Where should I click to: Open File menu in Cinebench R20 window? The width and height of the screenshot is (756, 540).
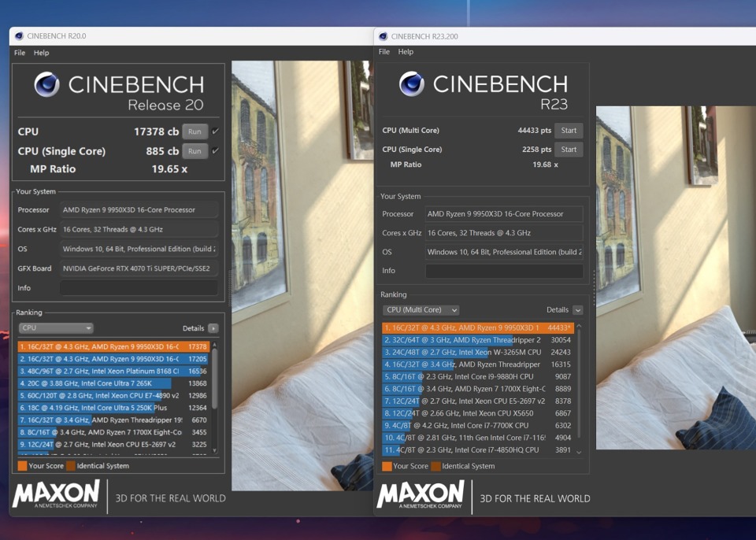click(20, 53)
